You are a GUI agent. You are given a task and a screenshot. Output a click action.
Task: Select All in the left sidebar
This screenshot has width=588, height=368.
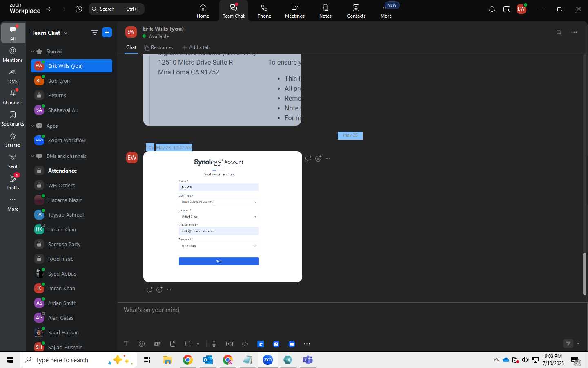(13, 33)
